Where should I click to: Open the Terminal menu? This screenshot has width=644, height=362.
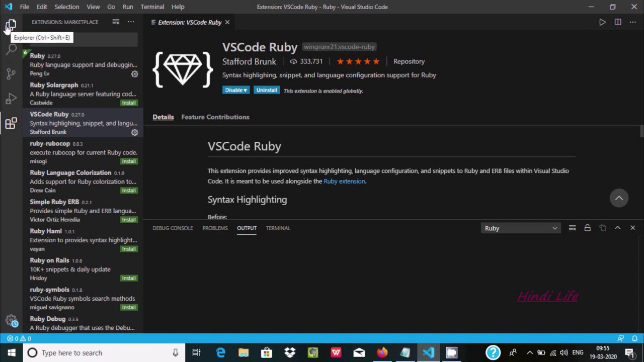point(152,7)
